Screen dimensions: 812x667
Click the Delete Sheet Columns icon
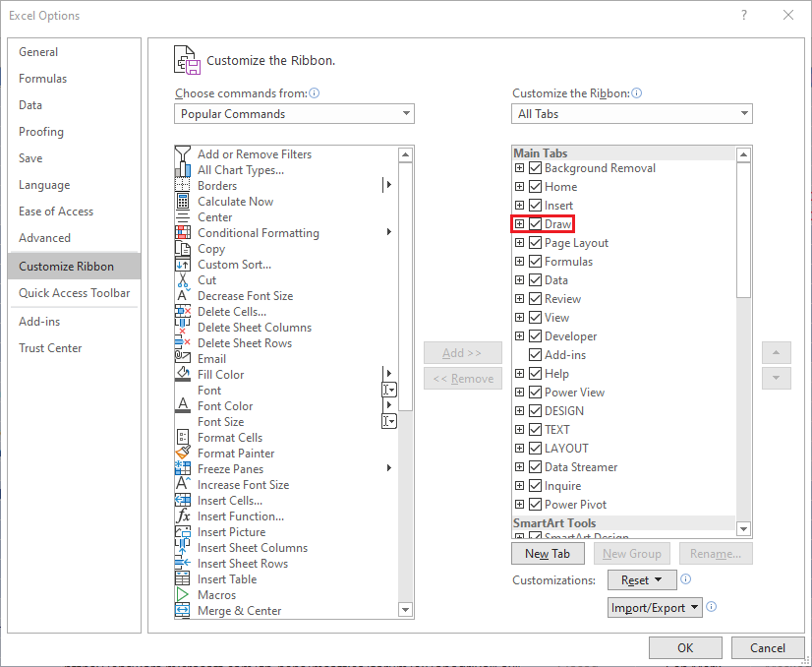point(182,327)
